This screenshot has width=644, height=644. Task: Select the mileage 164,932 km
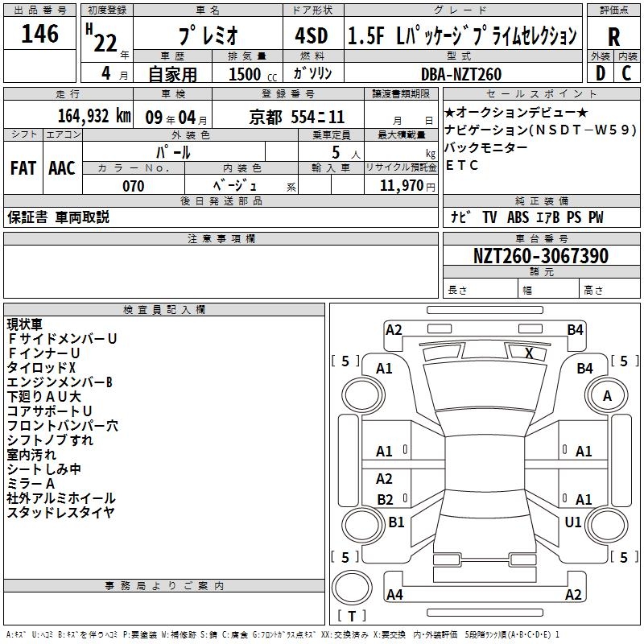[x=94, y=116]
